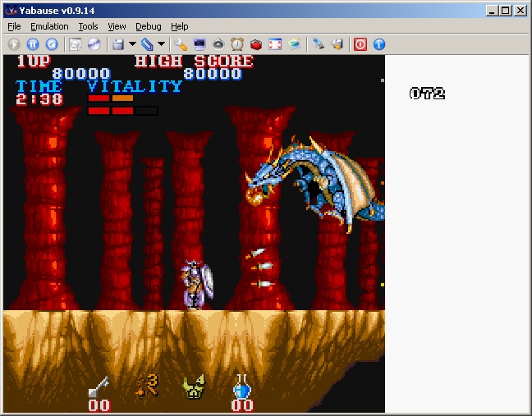Click the alarm clock frame limiter icon
This screenshot has width=532, height=416.
pos(237,44)
